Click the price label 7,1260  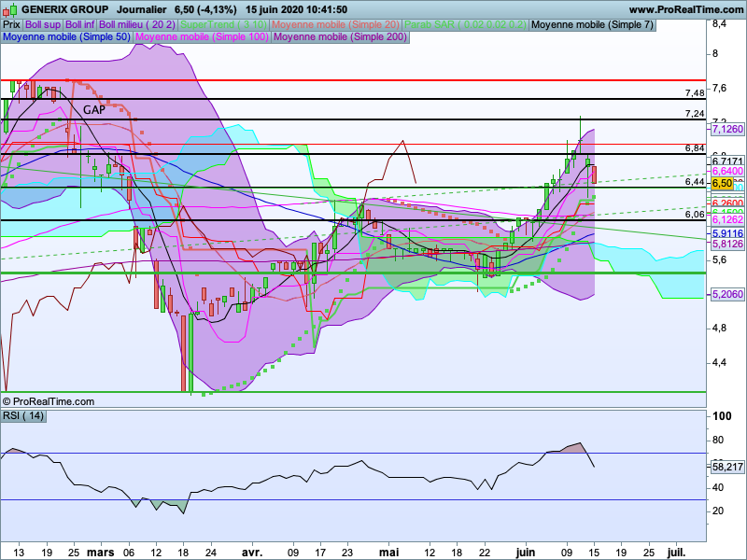pyautogui.click(x=727, y=129)
